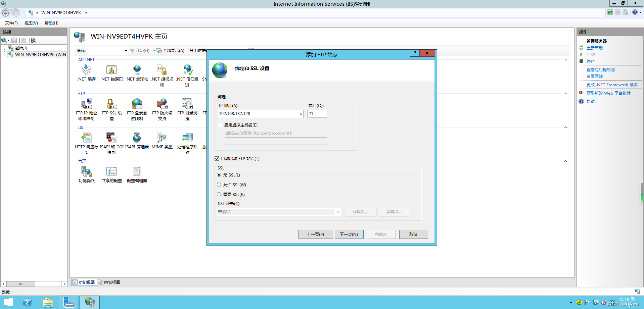Enable 启用虚拟主机名 checkbox
This screenshot has height=309, width=644.
click(x=220, y=125)
